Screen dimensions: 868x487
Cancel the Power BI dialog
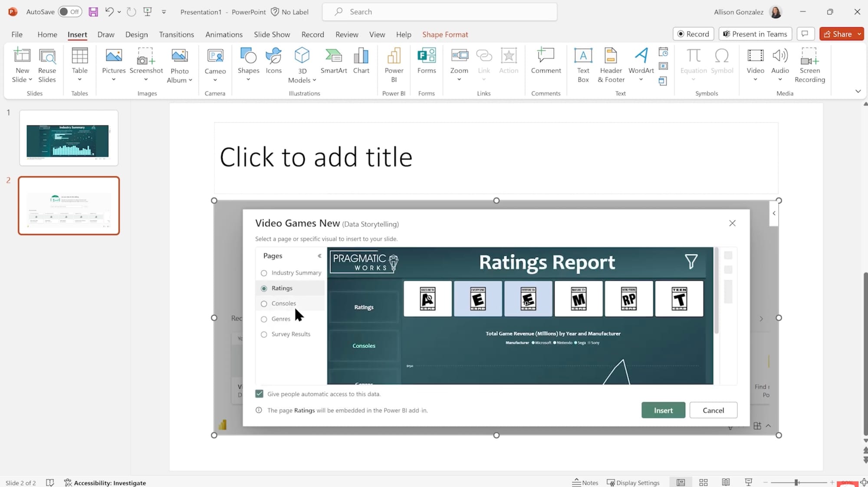point(713,410)
